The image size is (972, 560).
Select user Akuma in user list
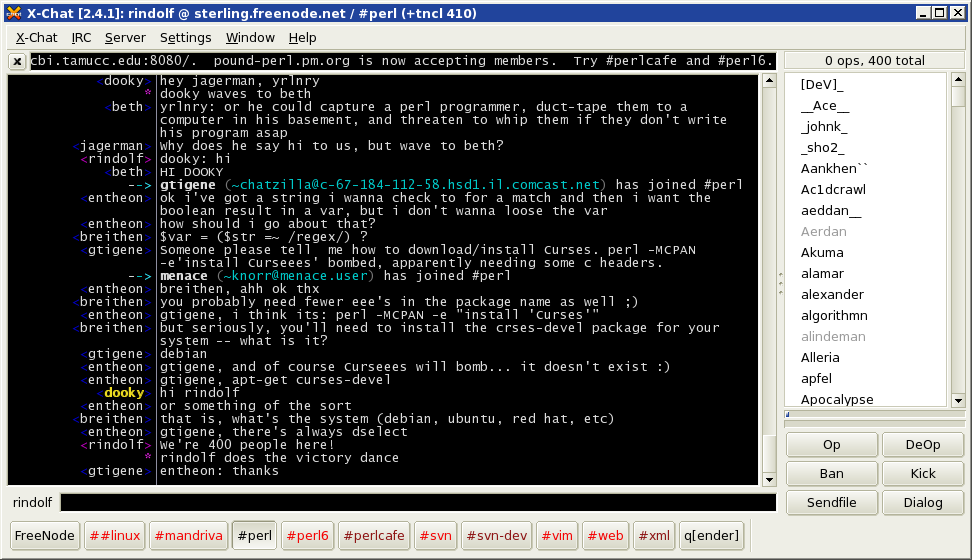pos(822,252)
